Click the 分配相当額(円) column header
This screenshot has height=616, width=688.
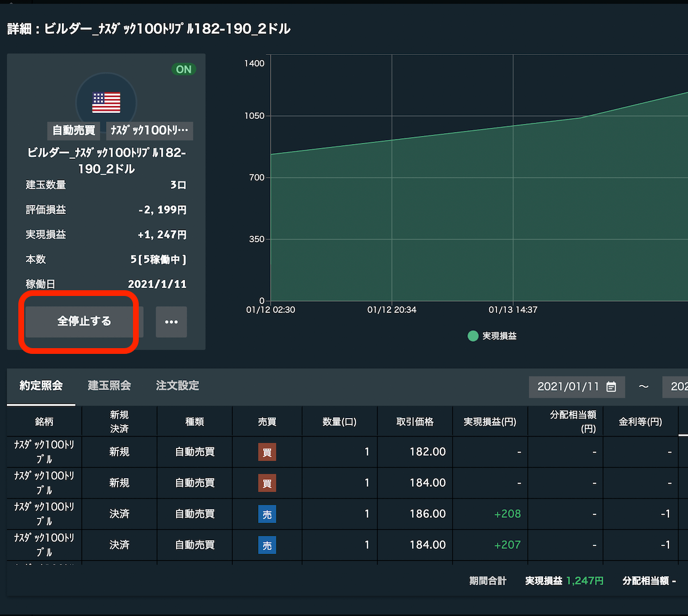pyautogui.click(x=566, y=422)
